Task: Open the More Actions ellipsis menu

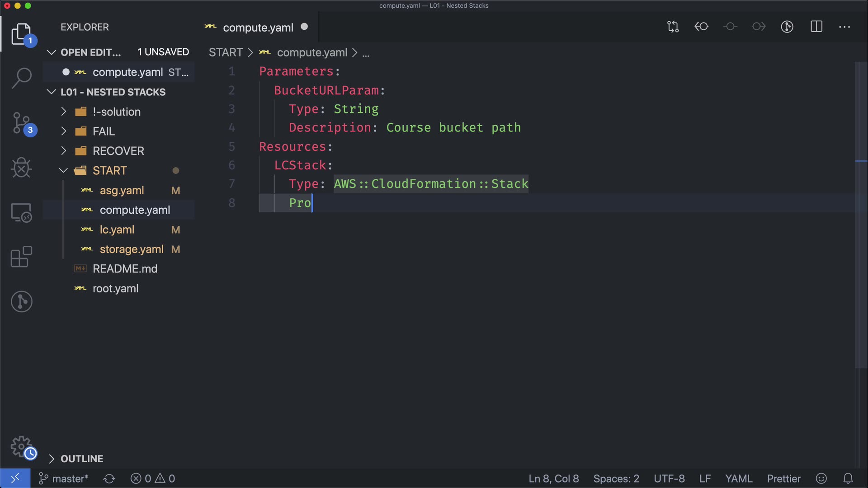Action: click(844, 27)
